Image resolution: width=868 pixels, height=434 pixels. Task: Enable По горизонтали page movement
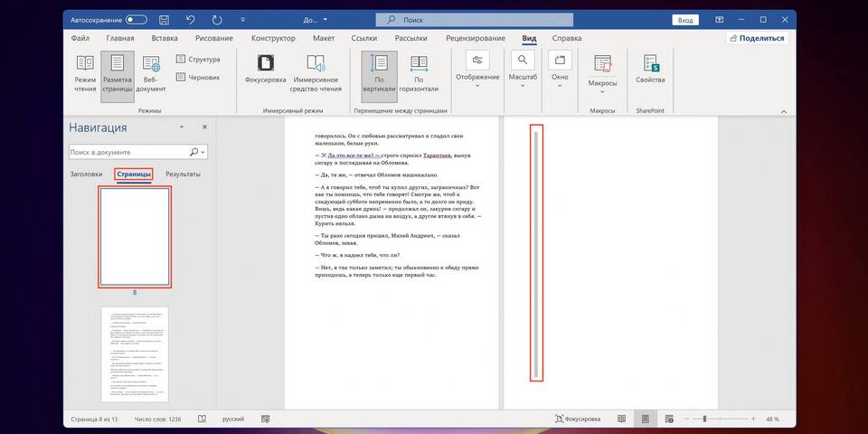tap(419, 72)
